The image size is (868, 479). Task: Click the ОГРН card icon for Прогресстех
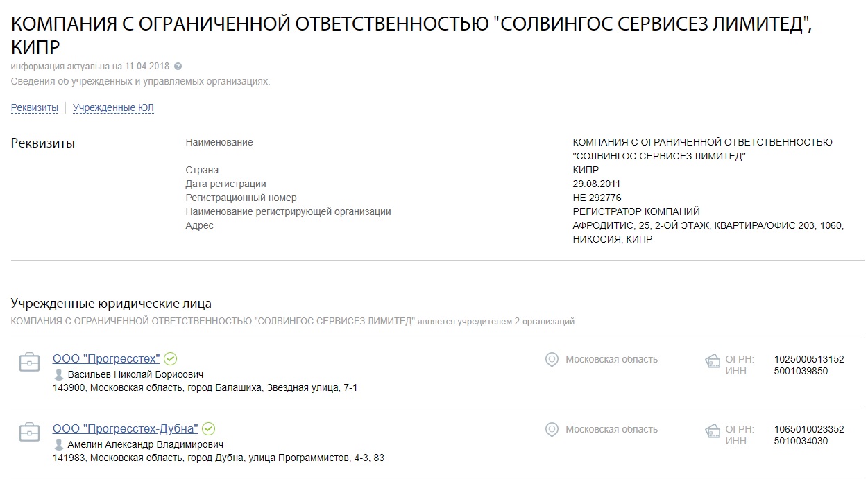(713, 360)
